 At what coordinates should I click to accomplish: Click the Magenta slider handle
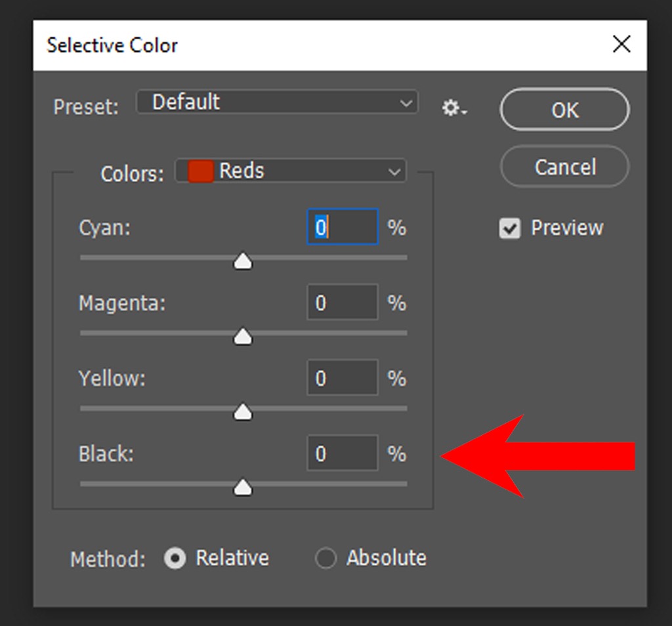tap(243, 336)
